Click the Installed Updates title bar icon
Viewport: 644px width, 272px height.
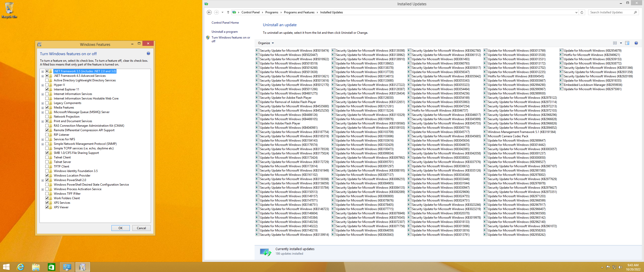pos(206,4)
